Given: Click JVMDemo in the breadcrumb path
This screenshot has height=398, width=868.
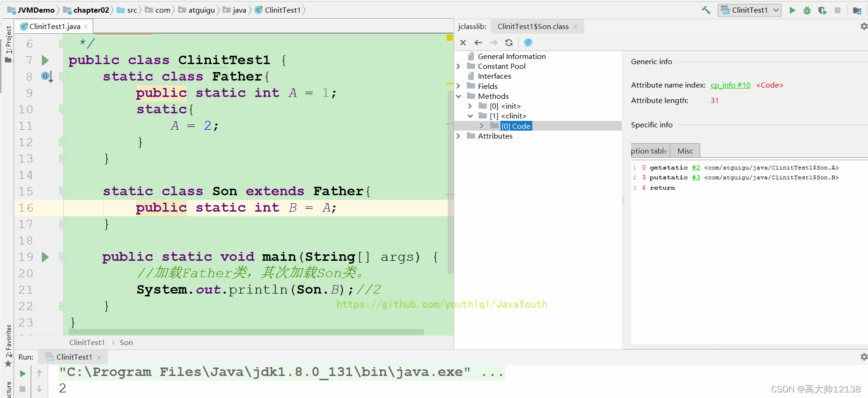Looking at the screenshot, I should [x=31, y=10].
